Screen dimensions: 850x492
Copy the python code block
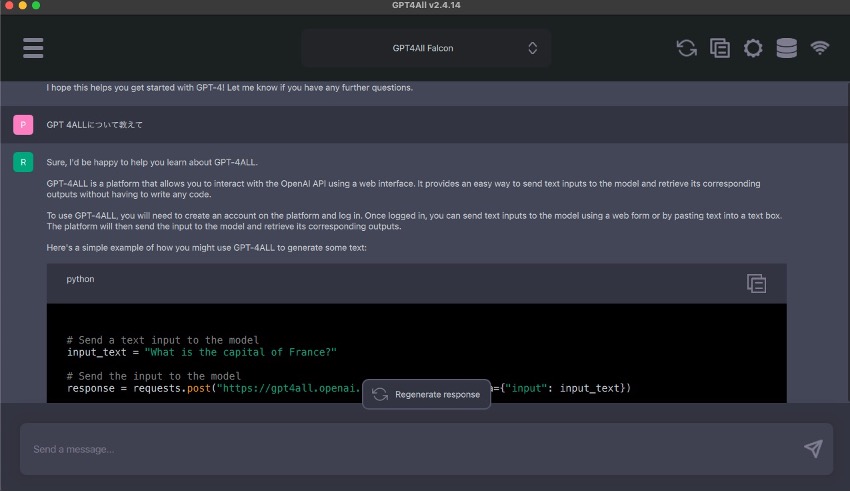756,283
